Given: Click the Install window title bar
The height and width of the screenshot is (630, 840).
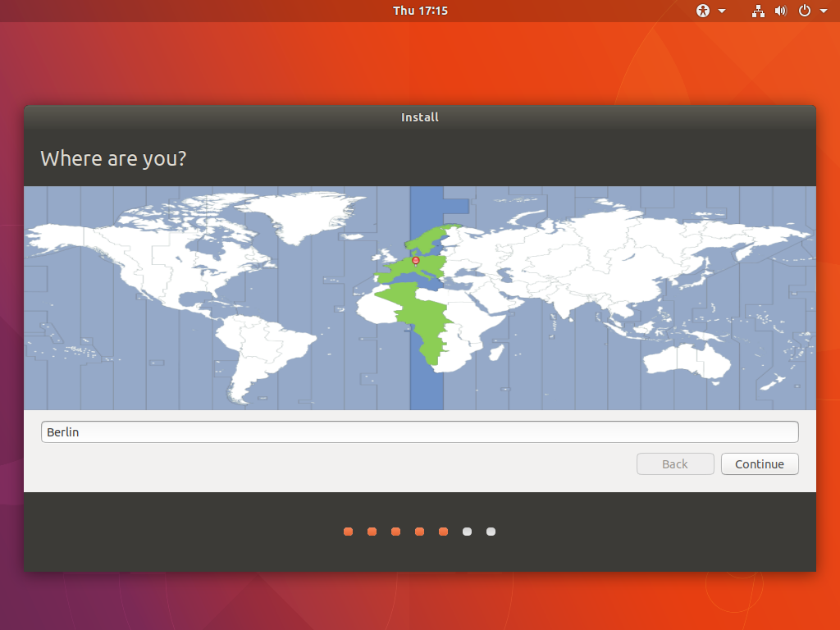Looking at the screenshot, I should coord(420,117).
